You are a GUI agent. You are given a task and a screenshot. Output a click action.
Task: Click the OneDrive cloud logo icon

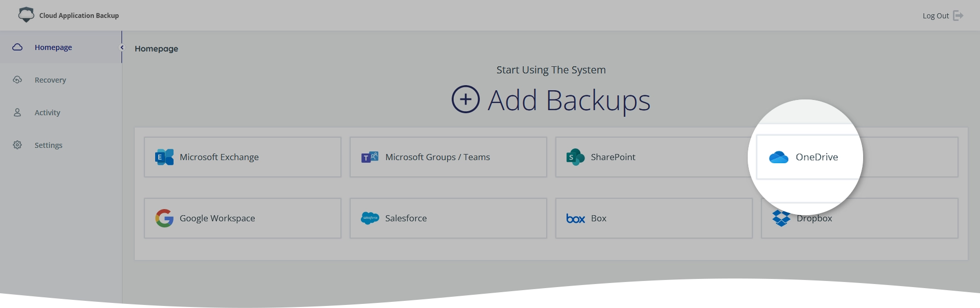[779, 157]
